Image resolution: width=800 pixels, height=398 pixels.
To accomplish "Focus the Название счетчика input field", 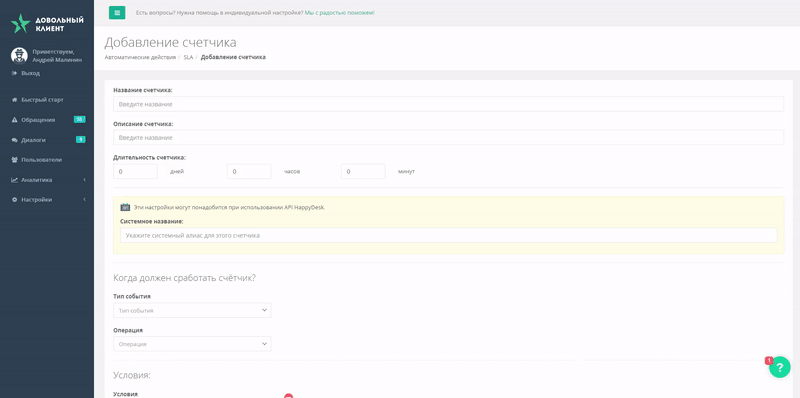I will pos(448,104).
